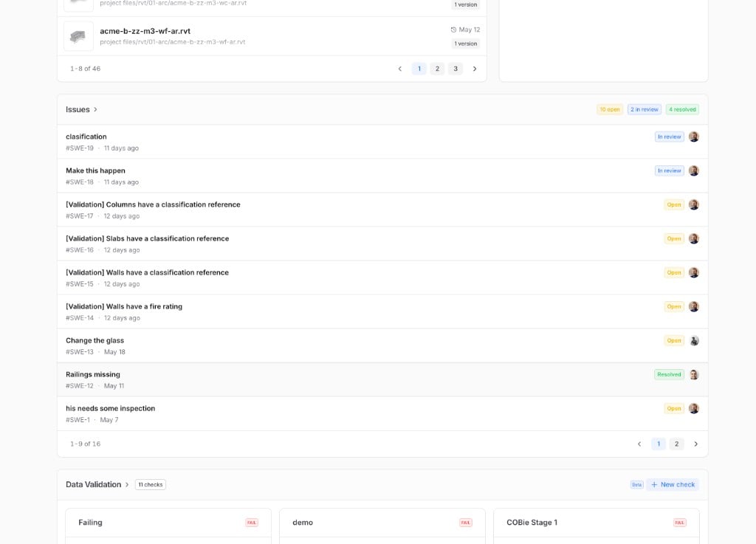The image size is (756, 544).
Task: Click the #SWE-19 issue ID
Action: coord(80,148)
